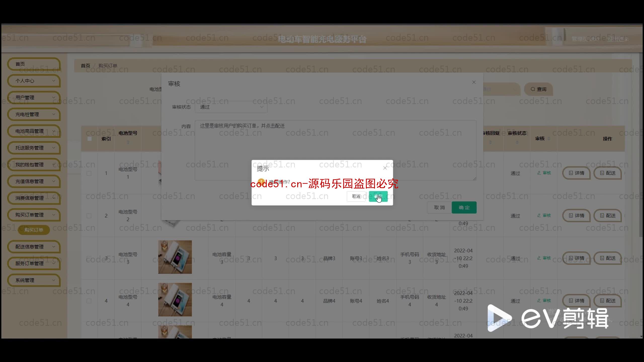Screen dimensions: 644x362
Task: Open the battery image thumbnail in row 3
Action: (x=175, y=257)
